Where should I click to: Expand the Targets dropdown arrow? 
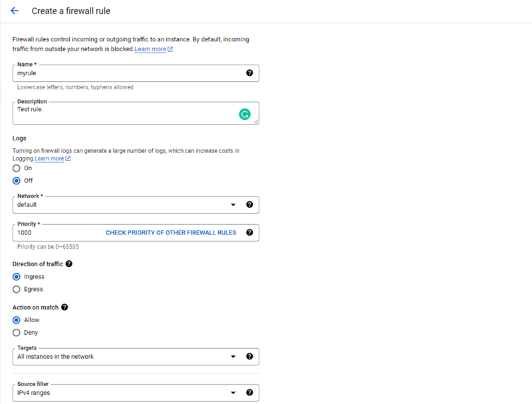(x=233, y=357)
